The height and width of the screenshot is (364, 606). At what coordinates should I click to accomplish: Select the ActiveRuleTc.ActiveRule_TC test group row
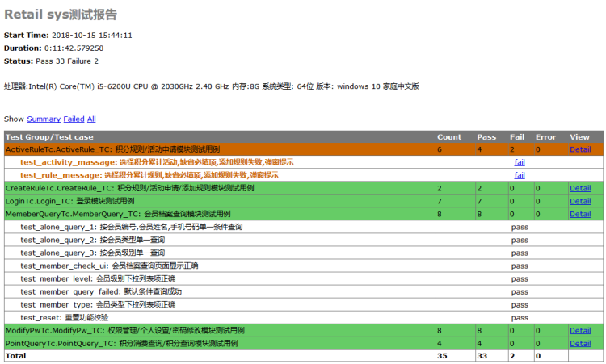(x=303, y=149)
